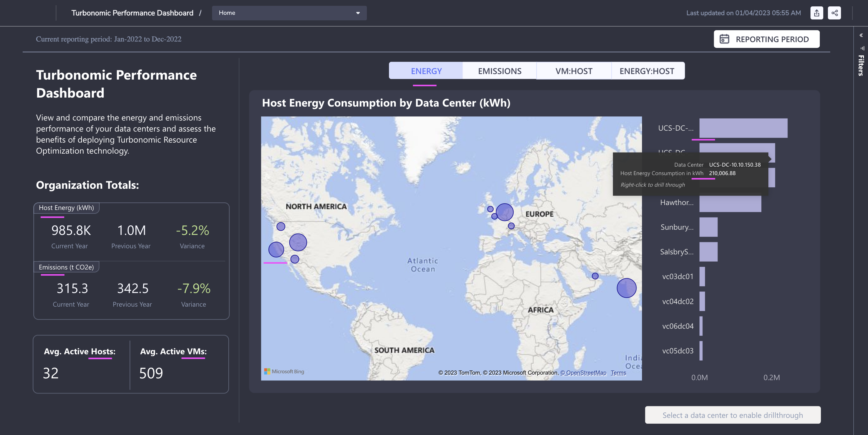Select the ENERGY tab

(426, 71)
